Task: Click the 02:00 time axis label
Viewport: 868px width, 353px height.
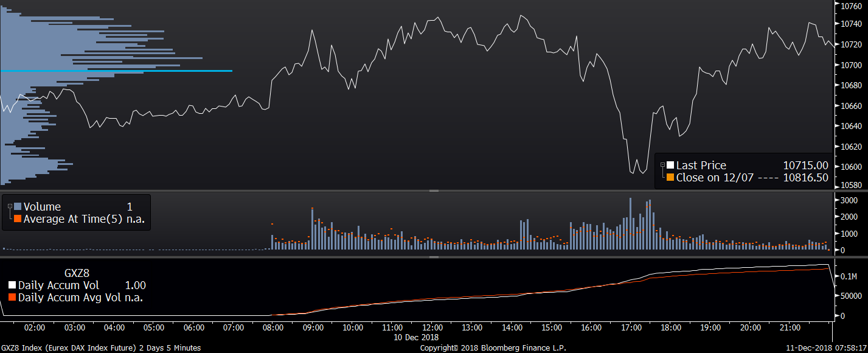Action: coord(35,327)
